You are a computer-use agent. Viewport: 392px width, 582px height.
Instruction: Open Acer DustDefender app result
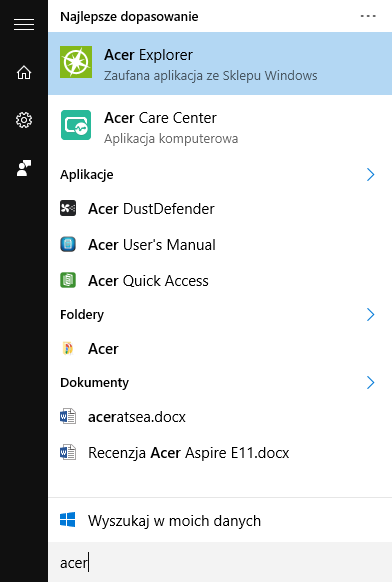[220, 209]
